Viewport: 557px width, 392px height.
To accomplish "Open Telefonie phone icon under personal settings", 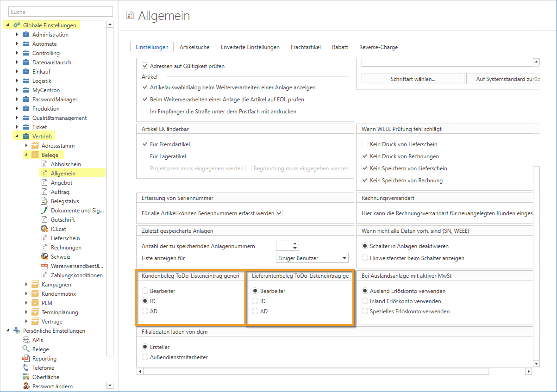I will tap(26, 367).
